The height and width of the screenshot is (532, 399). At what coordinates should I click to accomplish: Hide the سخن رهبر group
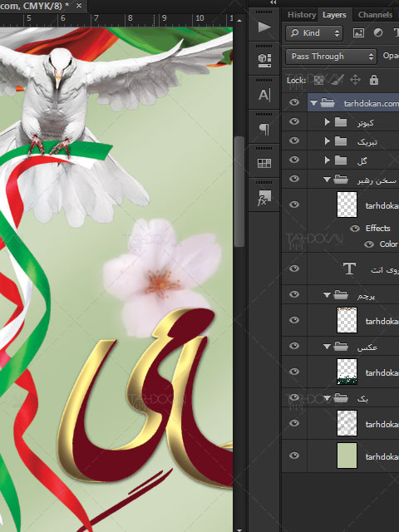tap(294, 179)
